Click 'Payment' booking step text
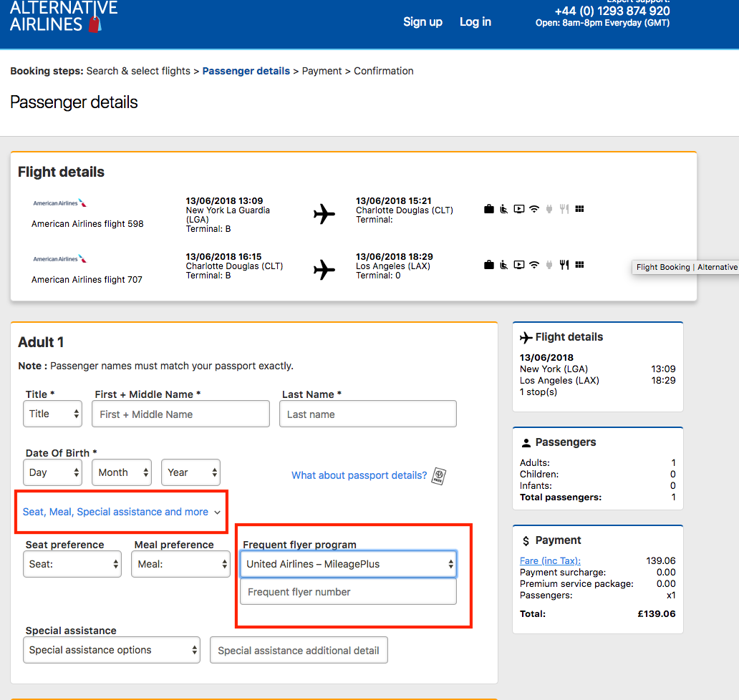This screenshot has width=739, height=700. [322, 71]
